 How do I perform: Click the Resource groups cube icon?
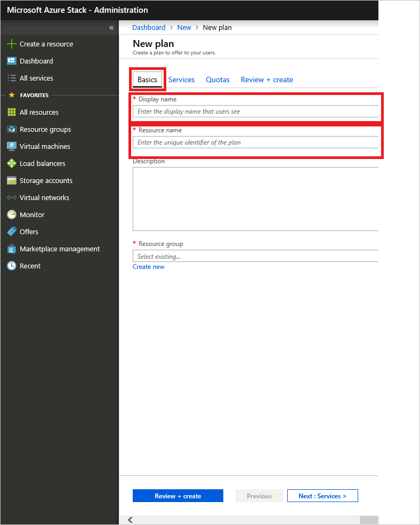(x=12, y=129)
